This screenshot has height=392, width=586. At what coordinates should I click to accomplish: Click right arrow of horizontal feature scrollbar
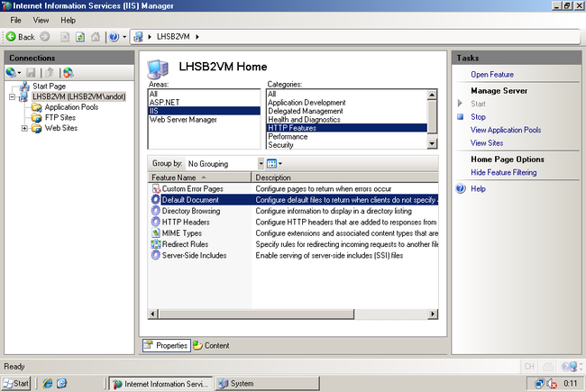pyautogui.click(x=433, y=314)
